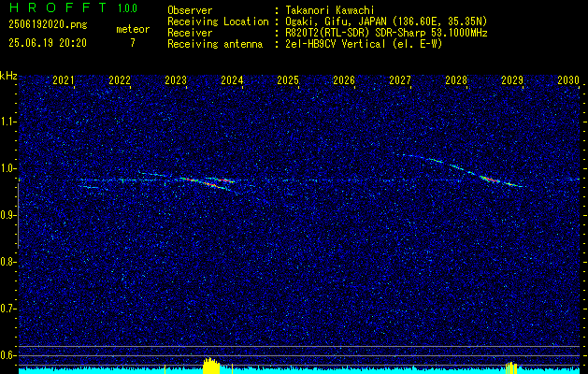Click the 0.8 kHz frequency label
The image size is (588, 374).
[8, 262]
